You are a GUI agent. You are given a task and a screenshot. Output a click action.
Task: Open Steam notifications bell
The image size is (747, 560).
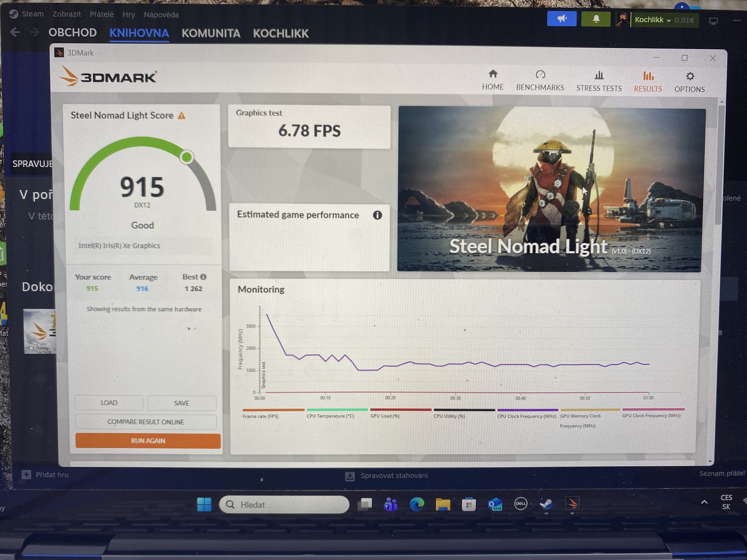coord(596,19)
